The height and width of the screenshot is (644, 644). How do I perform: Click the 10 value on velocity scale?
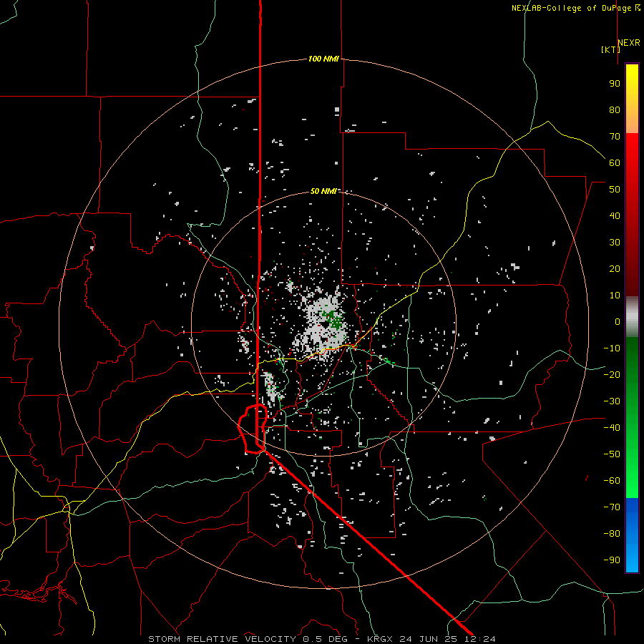coord(615,296)
